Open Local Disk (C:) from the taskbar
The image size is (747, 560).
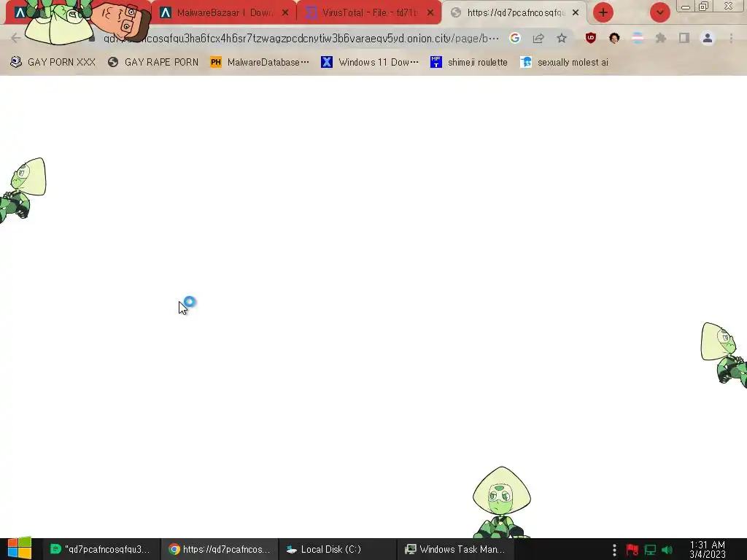(x=337, y=549)
